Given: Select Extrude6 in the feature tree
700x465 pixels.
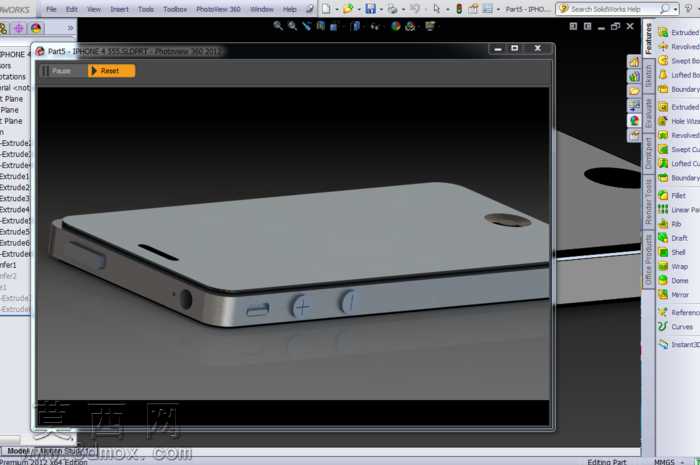Looking at the screenshot, I should click(x=15, y=243).
